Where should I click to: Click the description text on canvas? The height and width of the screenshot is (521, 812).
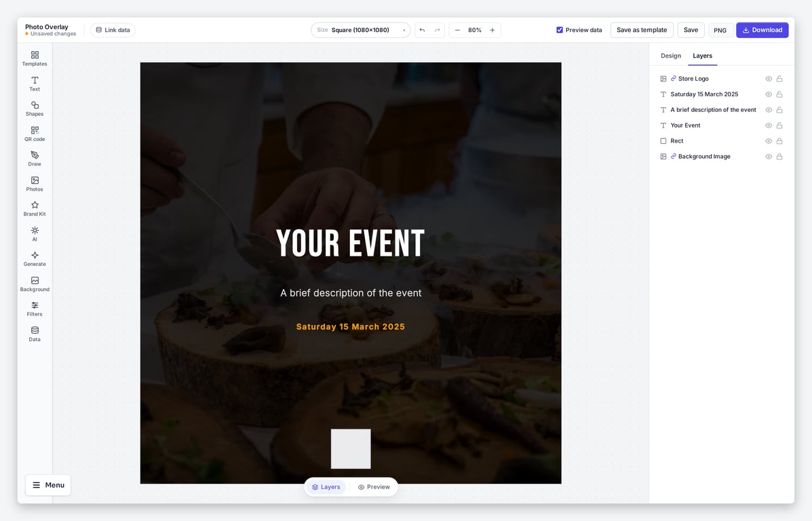coord(351,293)
